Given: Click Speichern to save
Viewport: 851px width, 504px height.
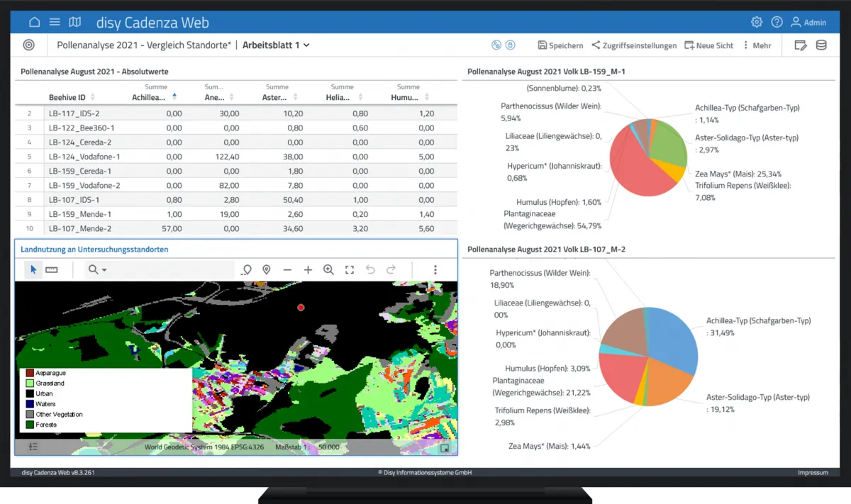Looking at the screenshot, I should coord(560,45).
